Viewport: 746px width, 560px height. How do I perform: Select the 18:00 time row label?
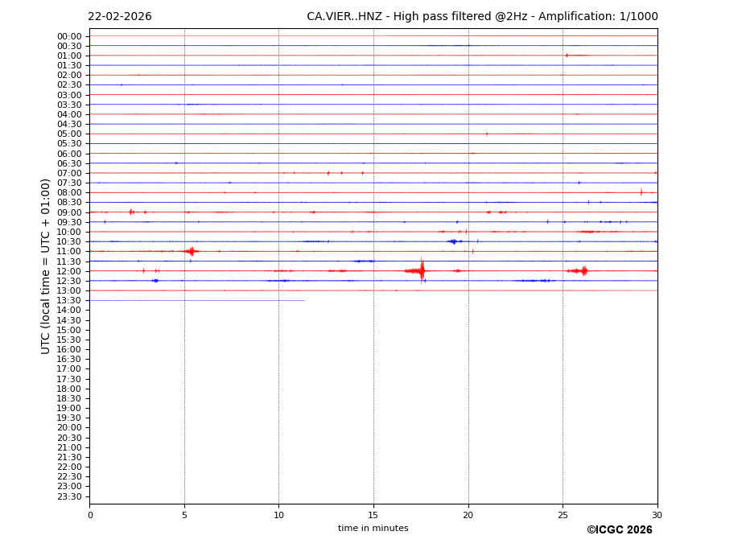pos(68,389)
